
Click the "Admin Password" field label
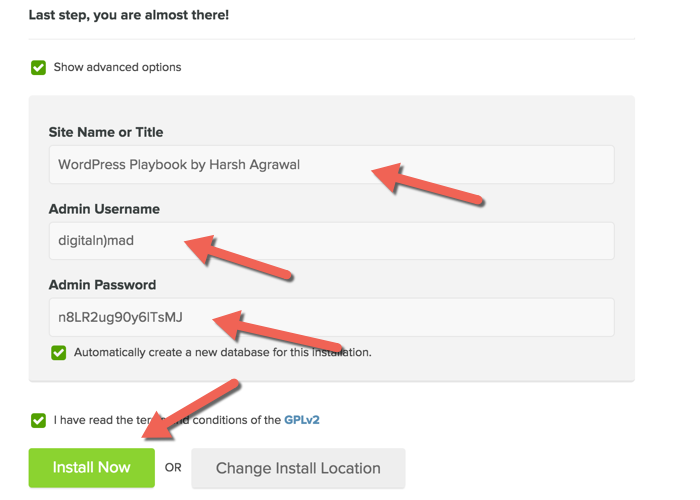[x=102, y=285]
